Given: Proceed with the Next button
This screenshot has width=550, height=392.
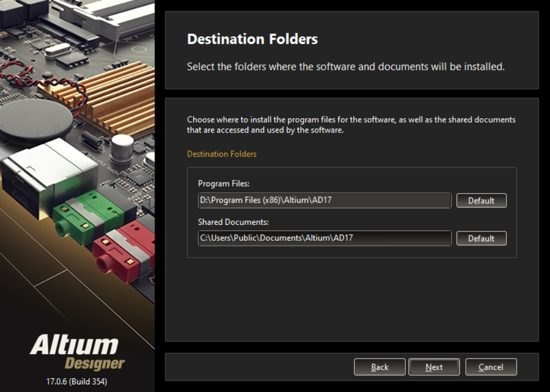Looking at the screenshot, I should click(434, 367).
